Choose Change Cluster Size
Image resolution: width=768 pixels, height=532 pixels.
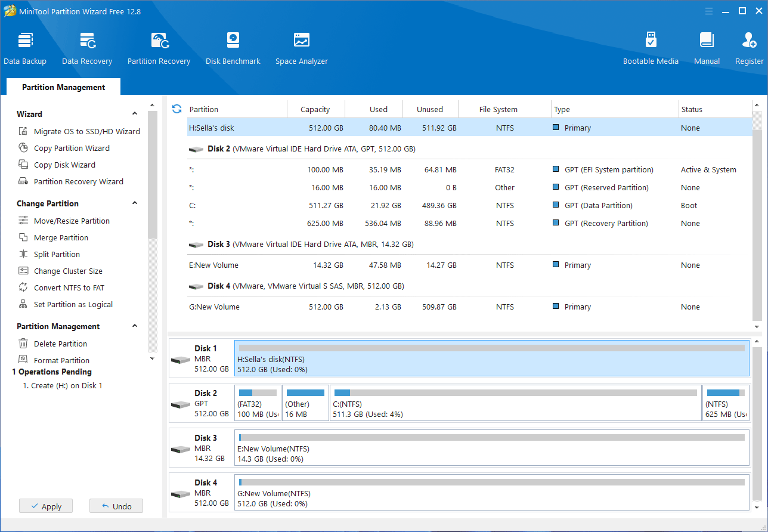(x=60, y=271)
